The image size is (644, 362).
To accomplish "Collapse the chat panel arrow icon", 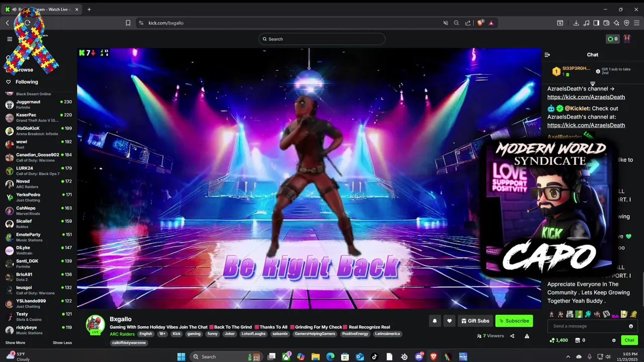I will click(547, 55).
